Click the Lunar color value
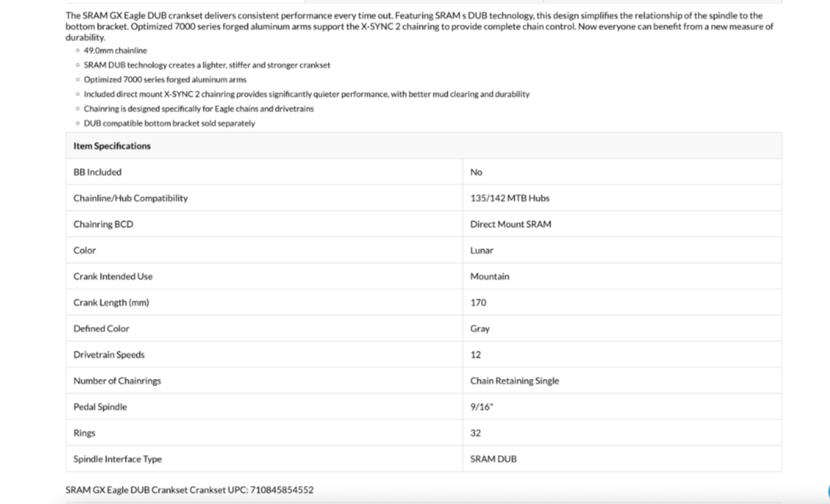The height and width of the screenshot is (504, 830). coord(481,251)
